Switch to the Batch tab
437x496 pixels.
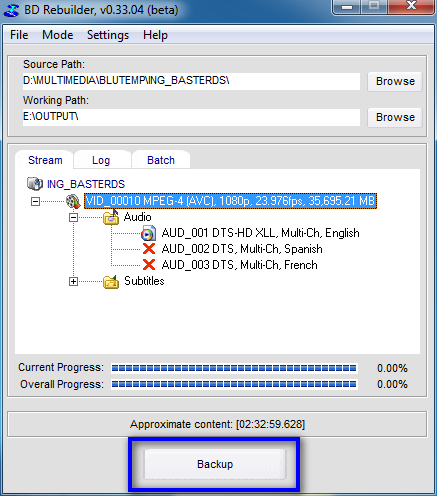161,160
